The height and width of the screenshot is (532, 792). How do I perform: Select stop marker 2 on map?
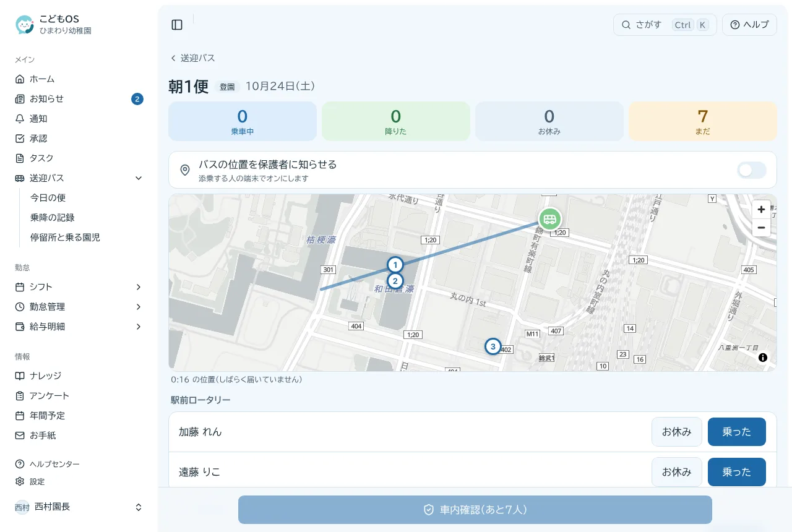395,281
